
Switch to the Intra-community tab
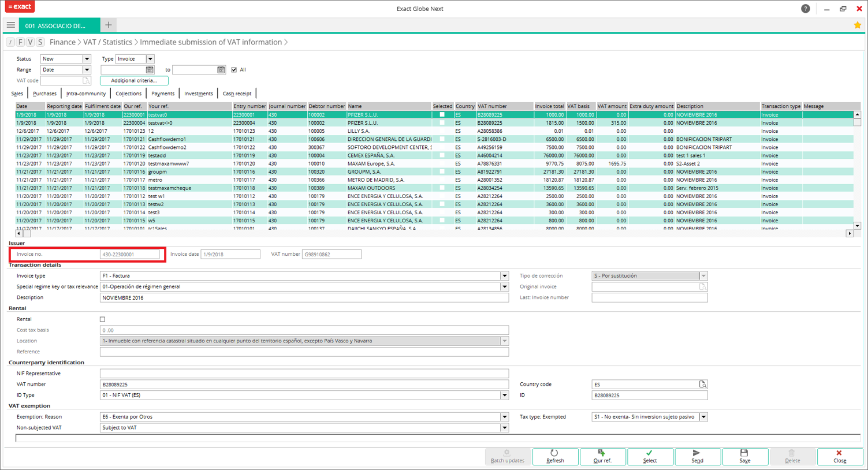pyautogui.click(x=85, y=94)
